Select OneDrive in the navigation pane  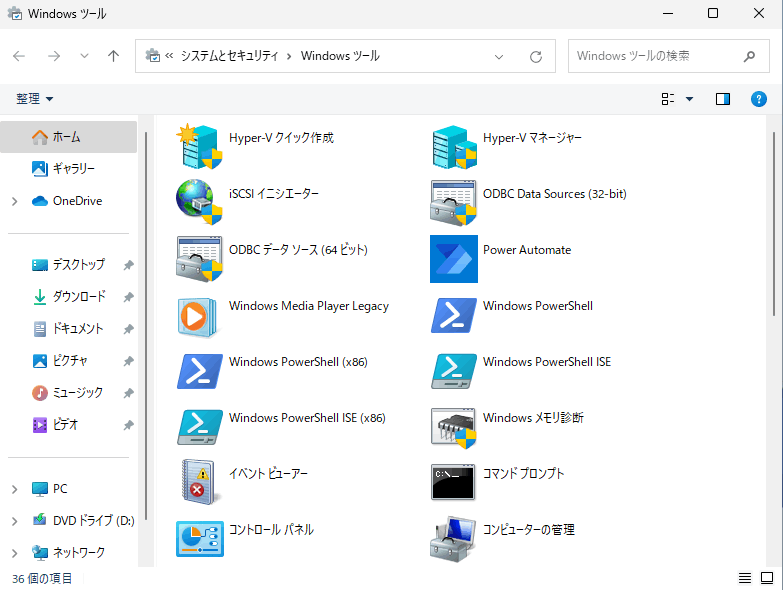coord(68,201)
